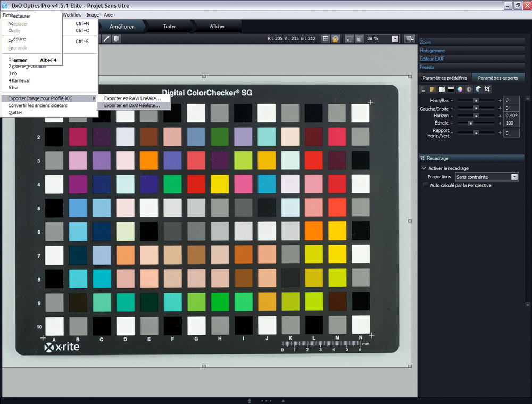Click the minus button for Horizon
532x404 pixels.
click(452, 116)
